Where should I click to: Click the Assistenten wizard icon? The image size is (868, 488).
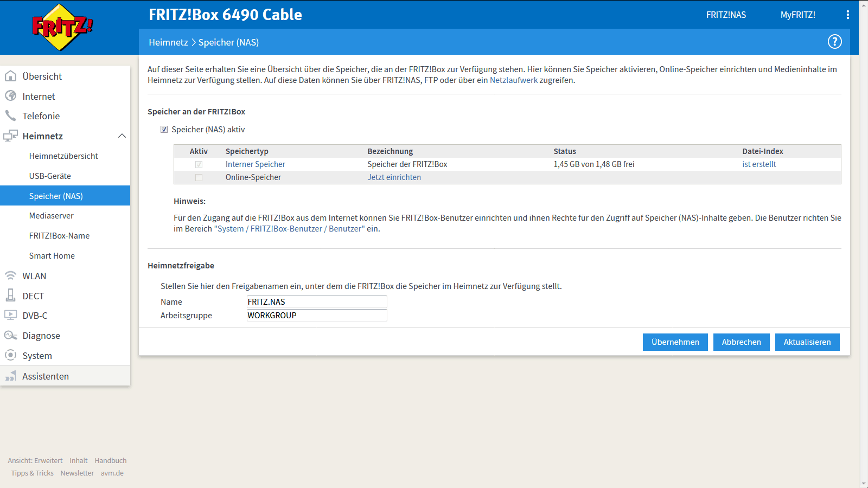coord(10,376)
